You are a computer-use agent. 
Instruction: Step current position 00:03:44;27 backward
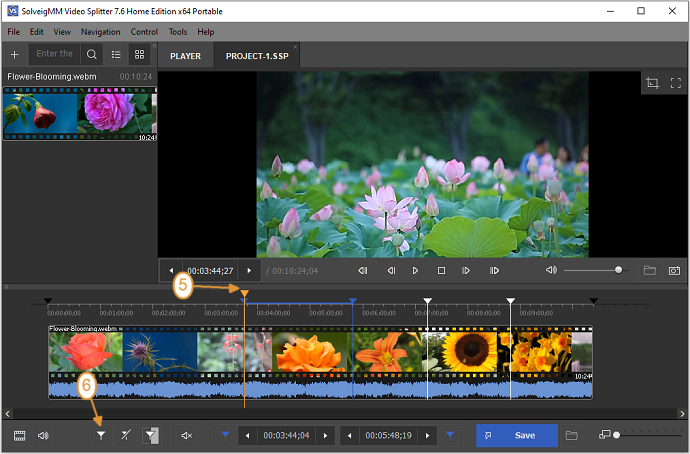pyautogui.click(x=171, y=271)
